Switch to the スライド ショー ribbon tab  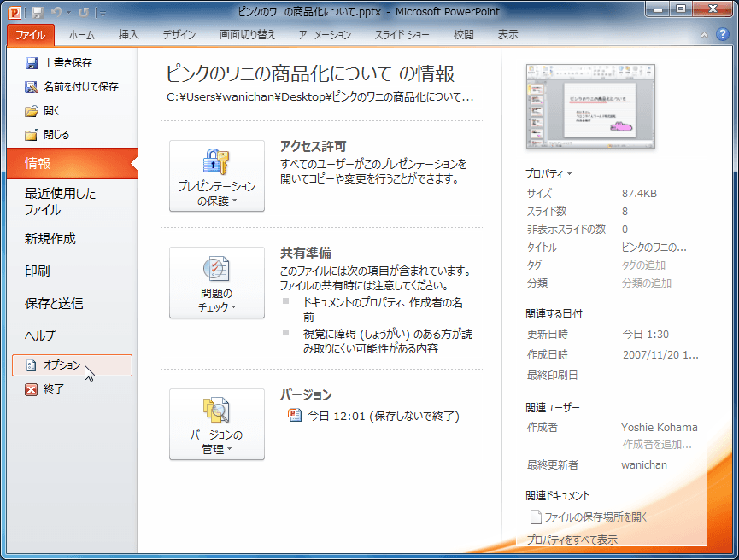point(402,35)
